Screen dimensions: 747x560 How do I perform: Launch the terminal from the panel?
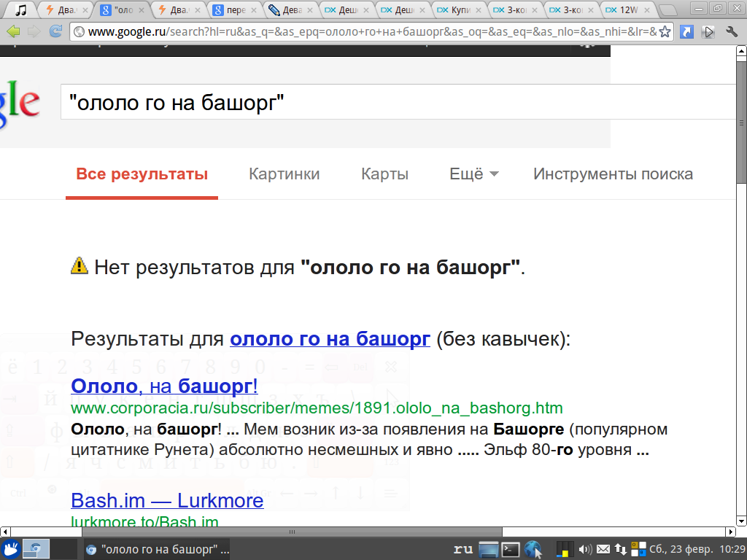click(510, 549)
